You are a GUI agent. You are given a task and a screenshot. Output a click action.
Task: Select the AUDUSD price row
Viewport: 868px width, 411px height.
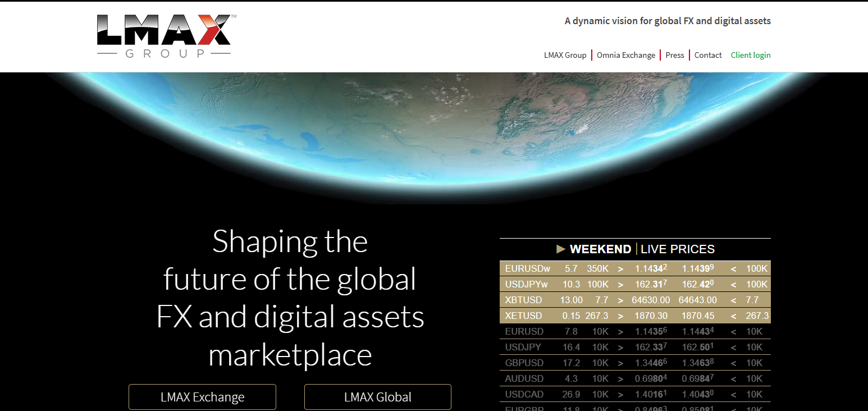pyautogui.click(x=635, y=378)
